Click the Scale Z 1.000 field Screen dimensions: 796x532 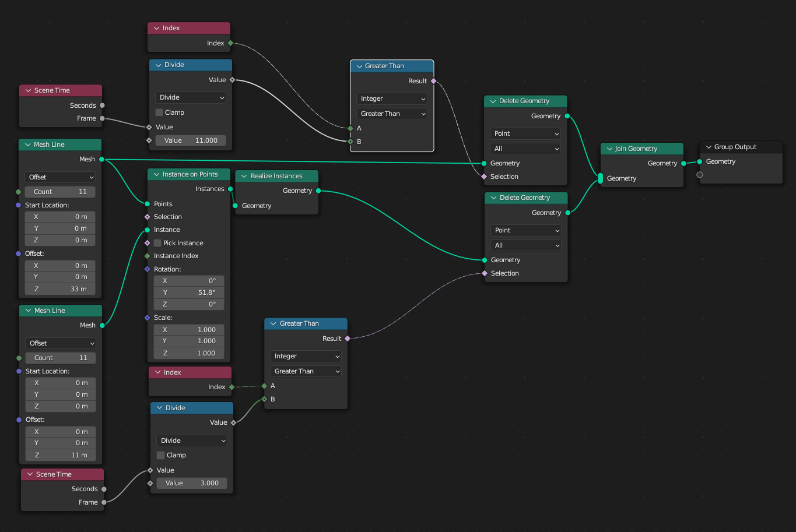[x=189, y=353]
